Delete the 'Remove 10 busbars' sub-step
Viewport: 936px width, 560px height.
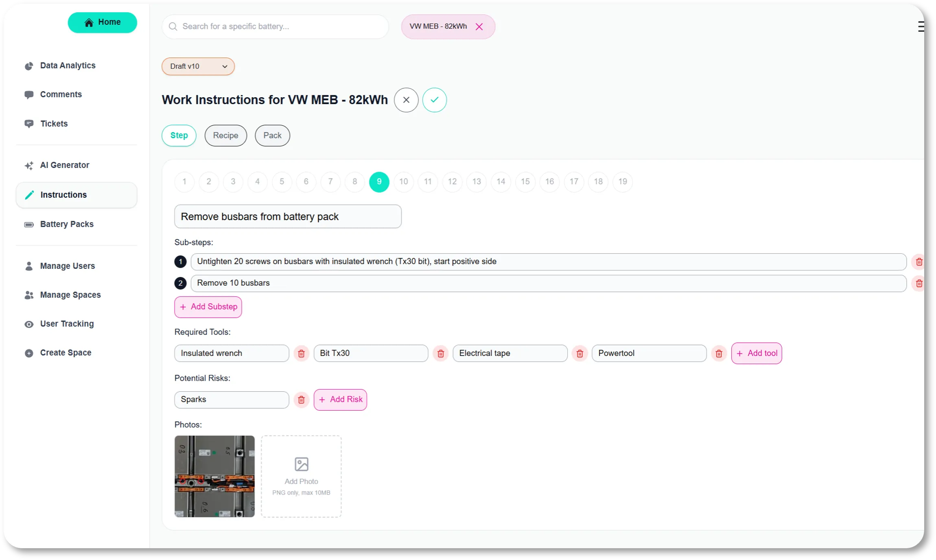(919, 283)
